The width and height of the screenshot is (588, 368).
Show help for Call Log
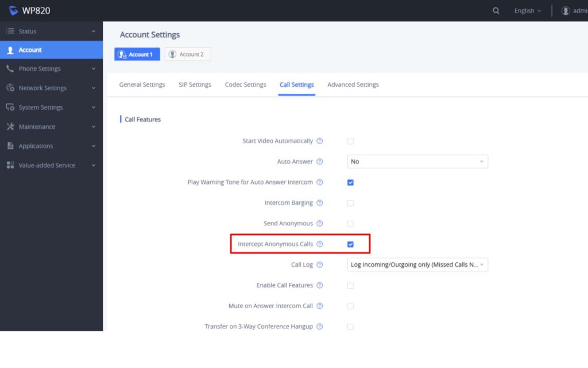click(x=319, y=264)
